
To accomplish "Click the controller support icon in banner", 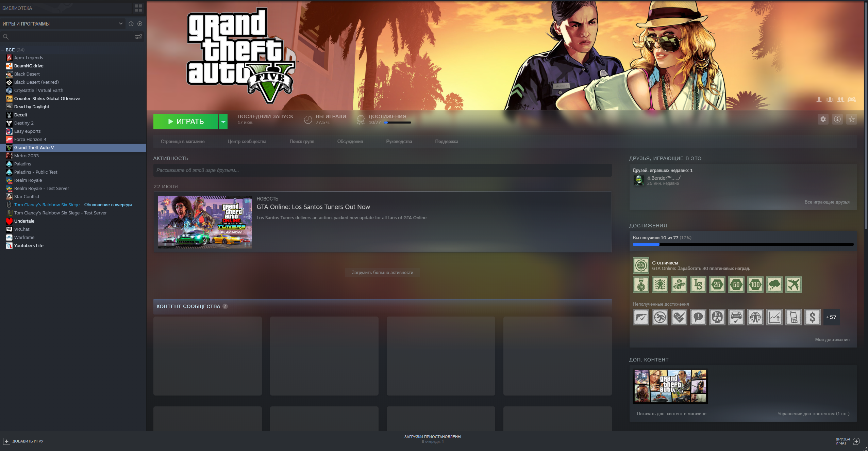I will [852, 99].
